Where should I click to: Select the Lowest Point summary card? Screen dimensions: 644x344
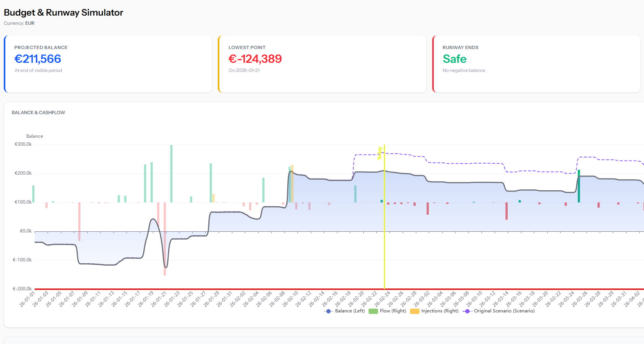(x=322, y=64)
